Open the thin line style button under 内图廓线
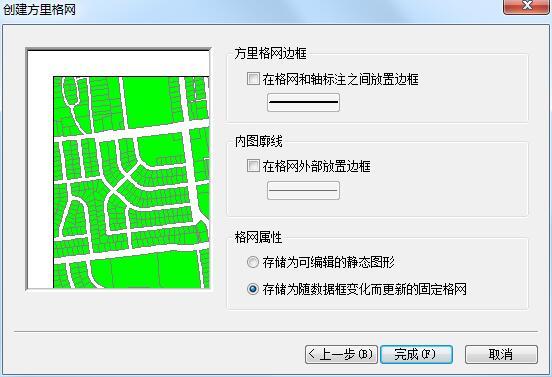Image resolution: width=552 pixels, height=377 pixels. click(303, 190)
